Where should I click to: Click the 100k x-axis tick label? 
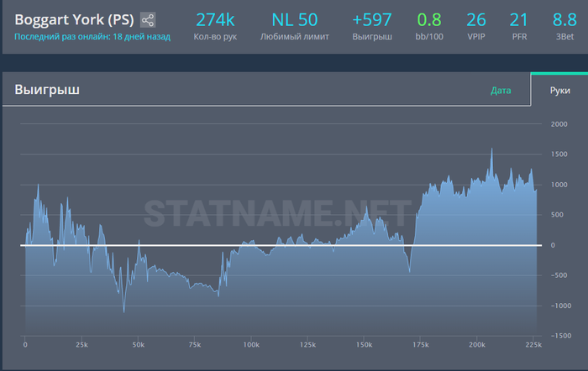(x=251, y=345)
